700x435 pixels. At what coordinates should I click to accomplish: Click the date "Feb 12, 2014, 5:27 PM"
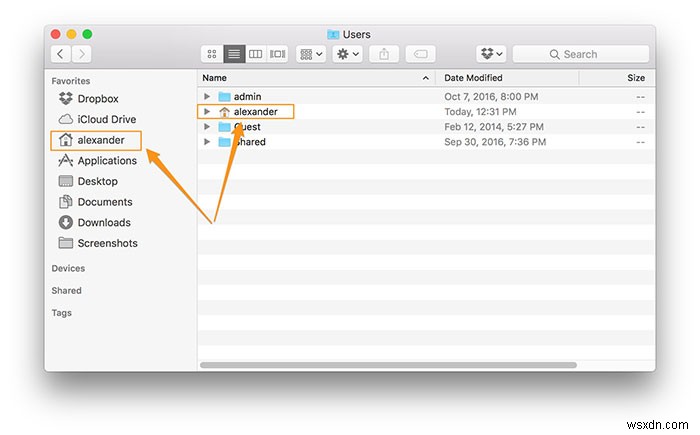(x=494, y=127)
